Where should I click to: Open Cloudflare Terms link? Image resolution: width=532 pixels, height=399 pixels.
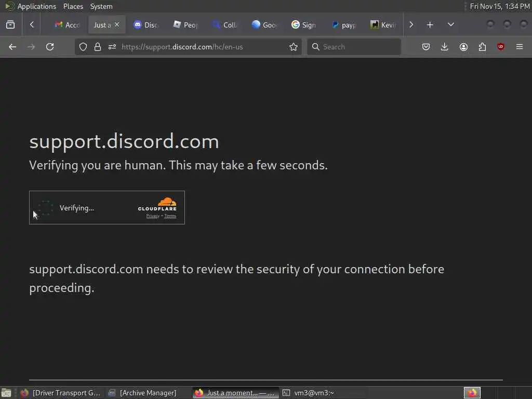pyautogui.click(x=170, y=216)
